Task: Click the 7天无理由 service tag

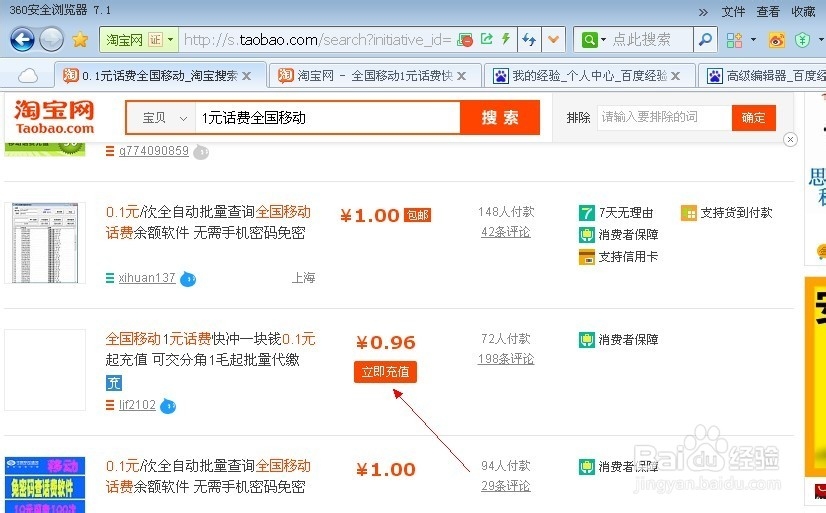Action: coord(616,213)
